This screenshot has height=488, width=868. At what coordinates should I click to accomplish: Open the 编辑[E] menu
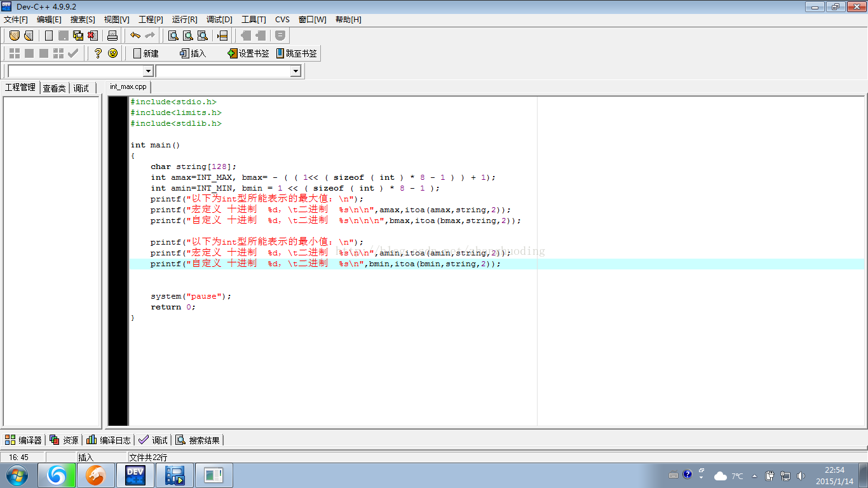pyautogui.click(x=49, y=20)
